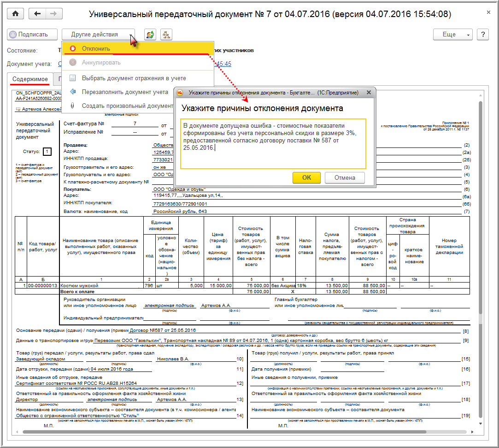Screen dimensions: 499x448
Task: Click the signer name Артемов Алексей at top
Action: click(41, 109)
